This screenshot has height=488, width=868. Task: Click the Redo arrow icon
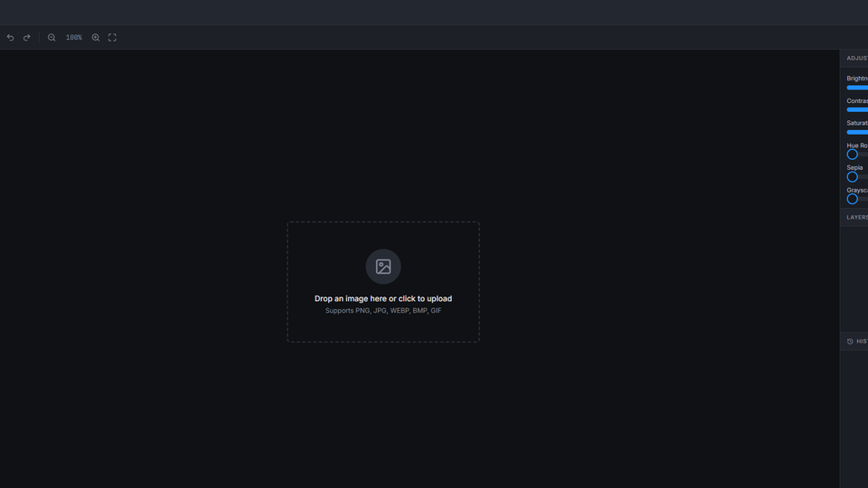tap(27, 38)
